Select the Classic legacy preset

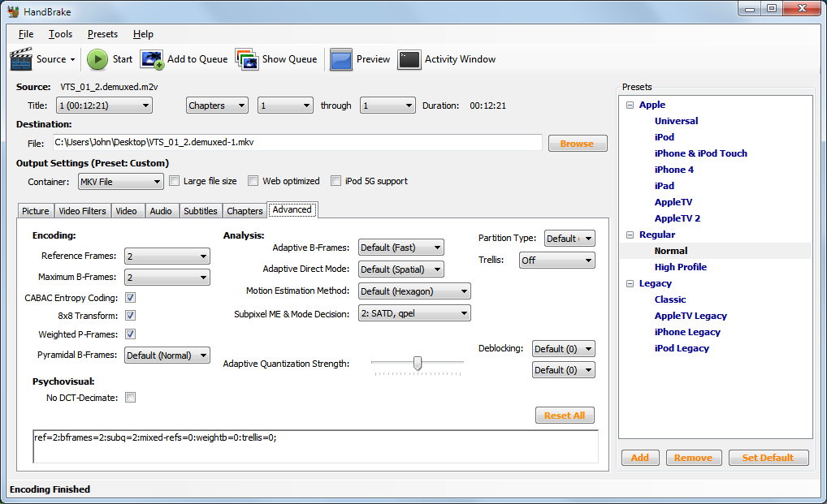670,299
